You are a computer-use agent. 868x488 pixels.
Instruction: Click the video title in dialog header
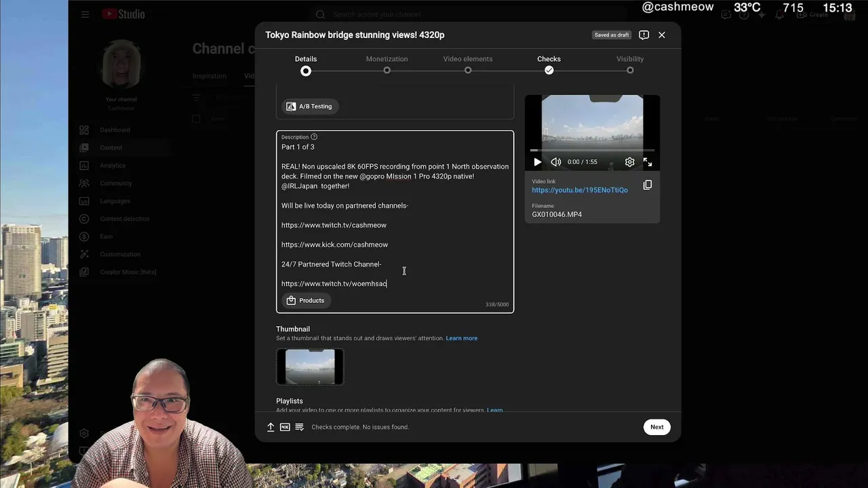click(x=355, y=35)
